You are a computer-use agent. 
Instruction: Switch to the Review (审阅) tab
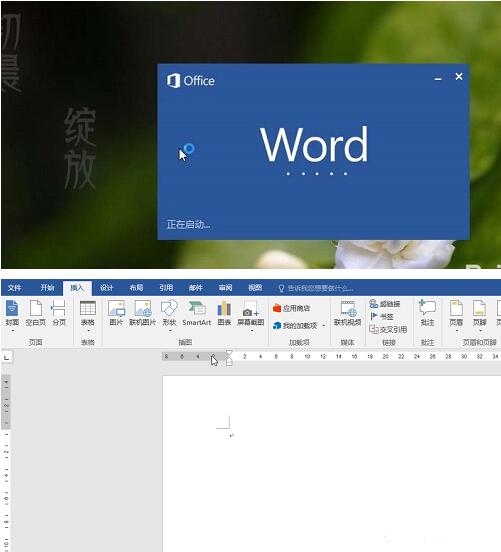[x=225, y=288]
